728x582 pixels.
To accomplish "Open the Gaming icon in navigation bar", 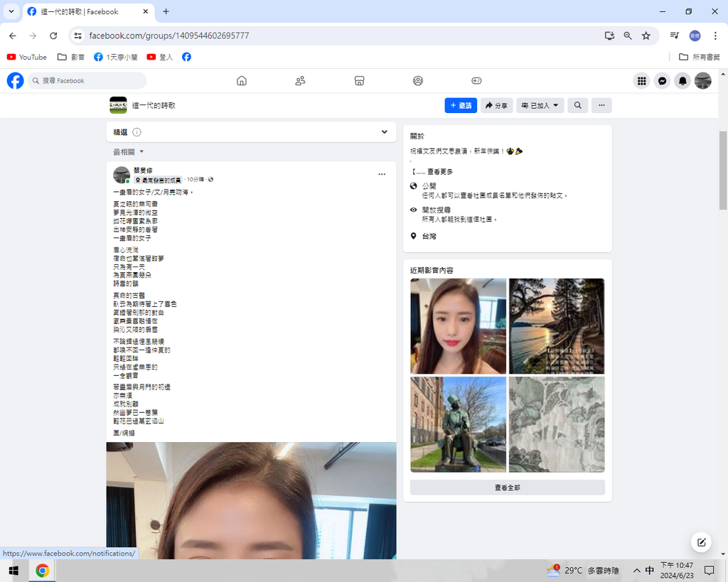I will tap(476, 81).
